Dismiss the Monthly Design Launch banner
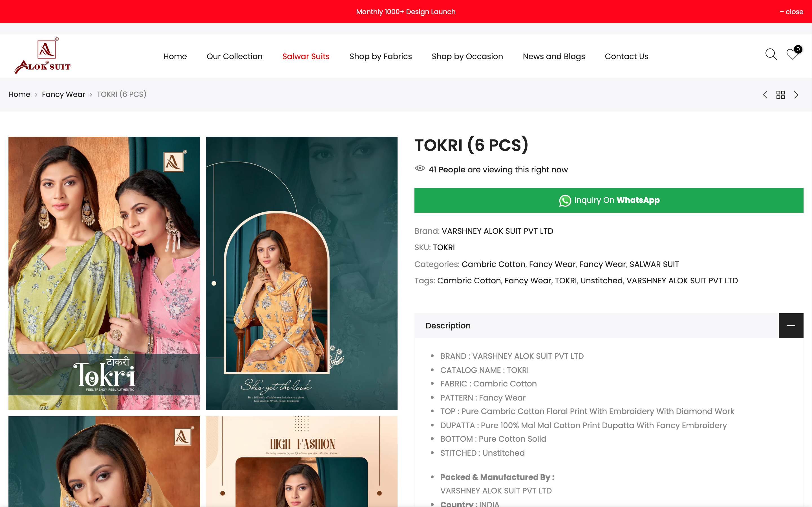Screen dimensions: 812x507 [791, 11]
